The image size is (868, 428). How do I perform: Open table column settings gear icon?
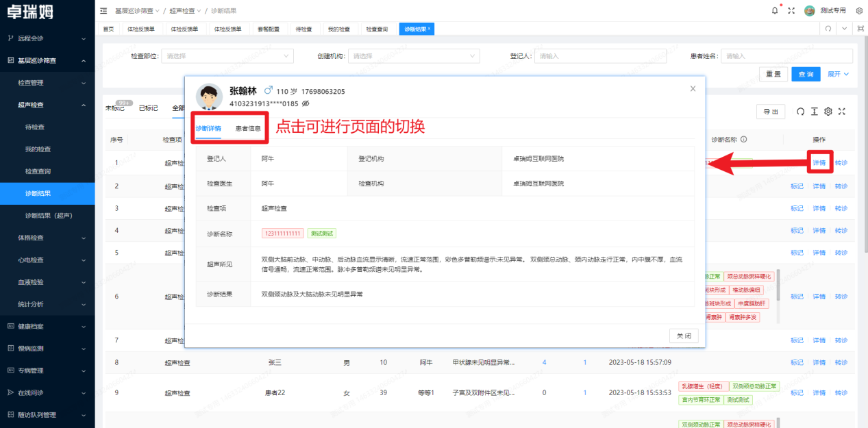(x=828, y=112)
